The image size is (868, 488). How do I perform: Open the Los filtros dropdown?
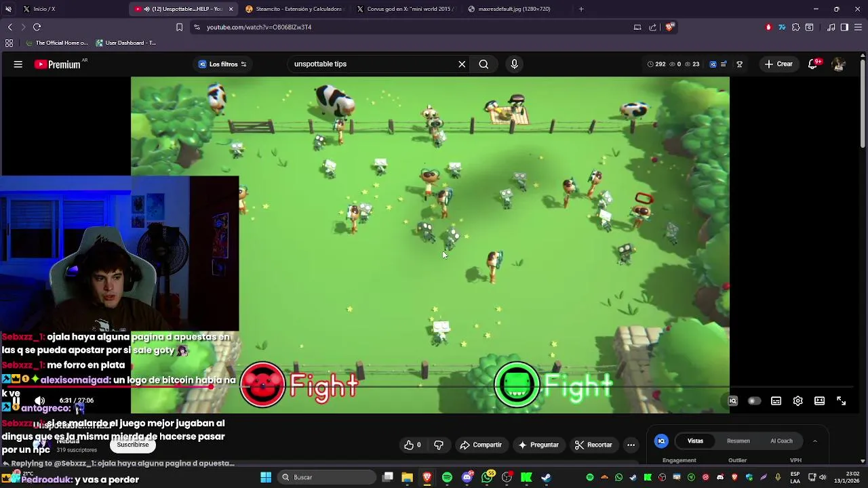pos(222,64)
